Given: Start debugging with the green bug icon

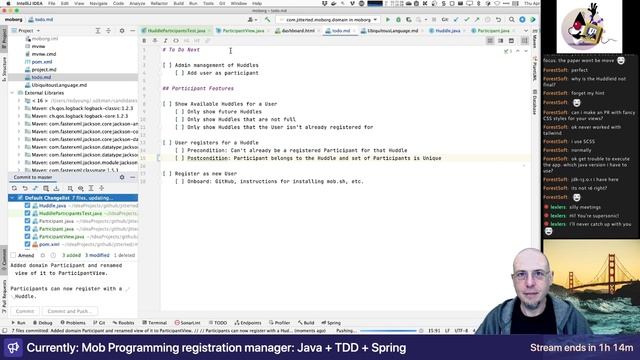Looking at the screenshot, I should pyautogui.click(x=398, y=20).
